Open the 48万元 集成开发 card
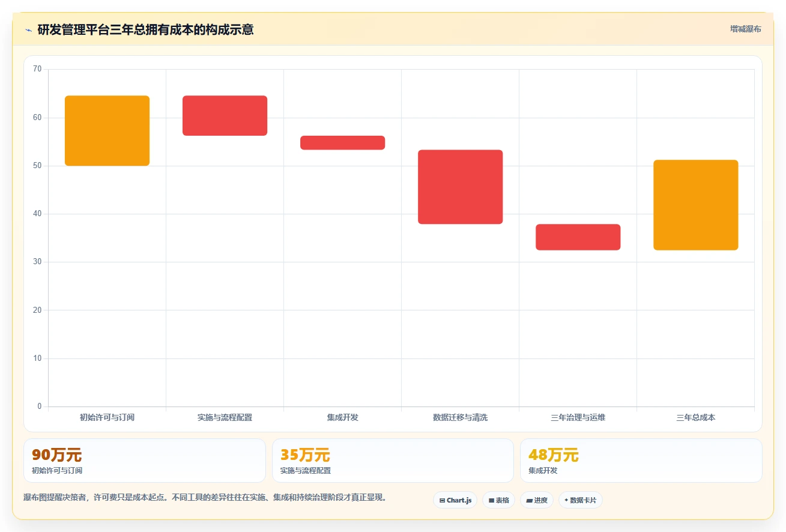The width and height of the screenshot is (786, 532). tap(641, 461)
